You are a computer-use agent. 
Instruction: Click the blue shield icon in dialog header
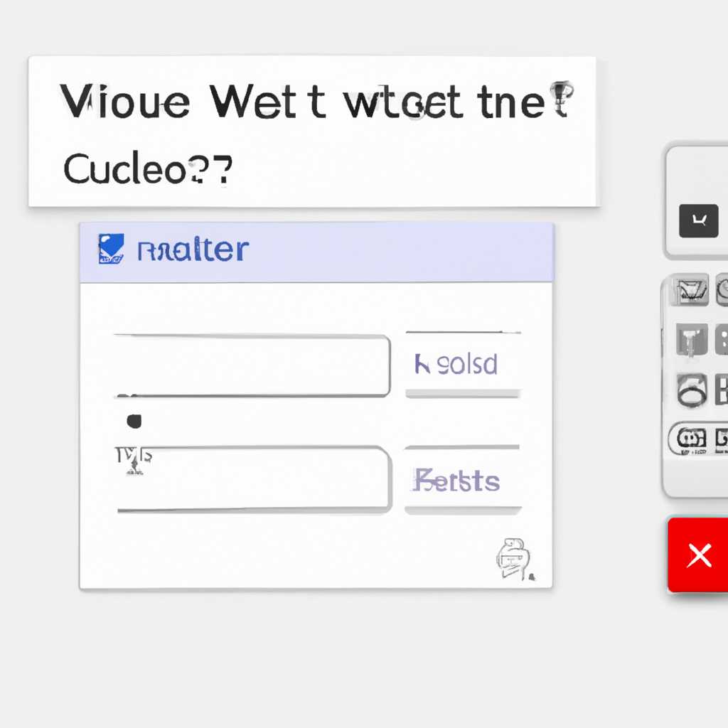[x=111, y=249]
